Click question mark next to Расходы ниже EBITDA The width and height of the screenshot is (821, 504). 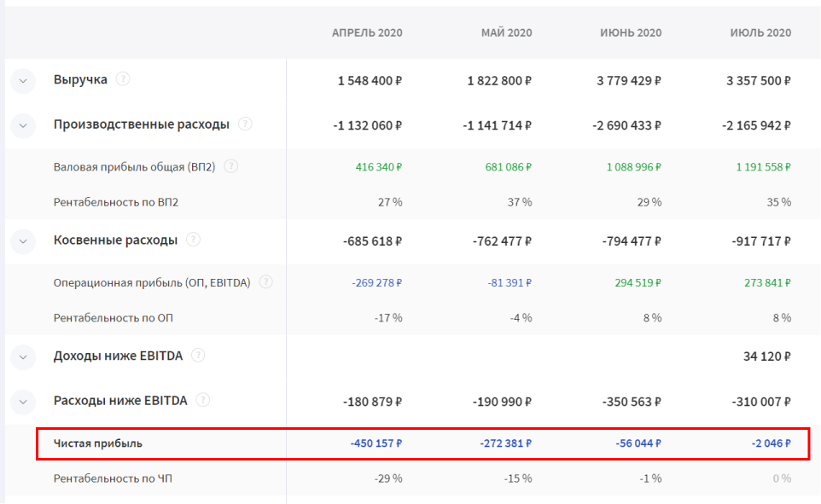point(202,401)
